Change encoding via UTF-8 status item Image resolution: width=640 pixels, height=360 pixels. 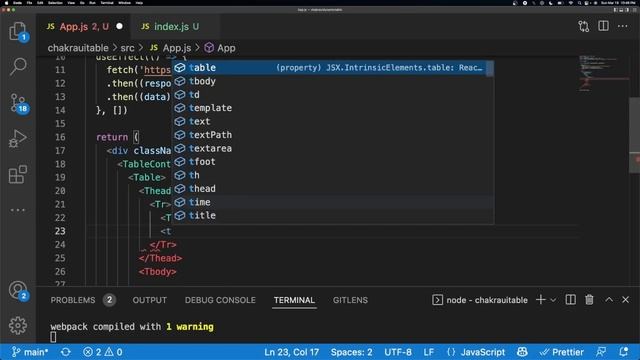pyautogui.click(x=398, y=352)
